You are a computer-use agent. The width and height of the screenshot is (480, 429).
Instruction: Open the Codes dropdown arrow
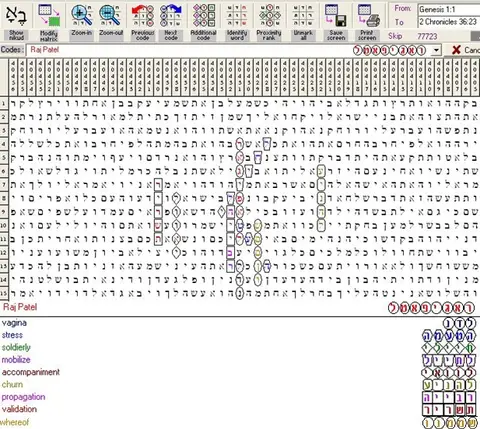(436, 50)
